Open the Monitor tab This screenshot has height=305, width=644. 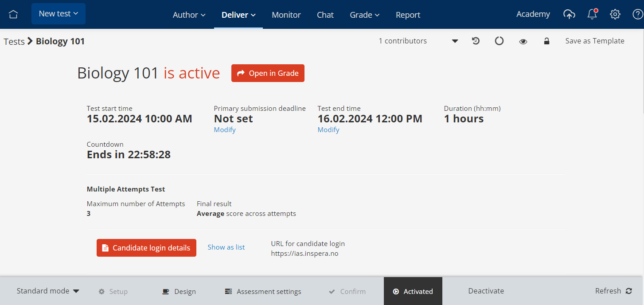pyautogui.click(x=286, y=15)
